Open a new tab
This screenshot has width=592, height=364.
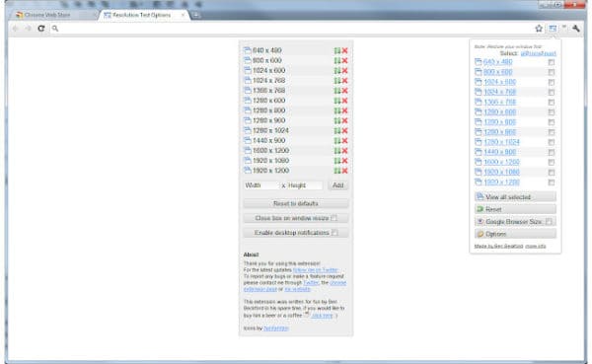click(195, 15)
